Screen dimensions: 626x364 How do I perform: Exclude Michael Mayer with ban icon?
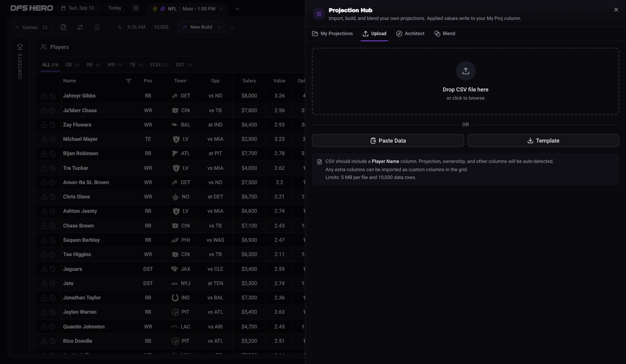click(52, 139)
